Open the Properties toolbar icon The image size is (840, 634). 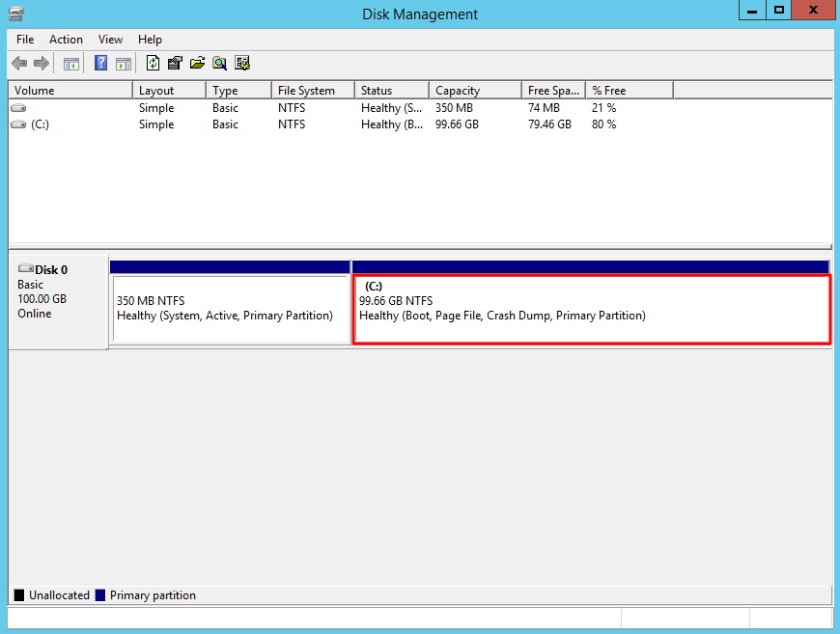click(175, 64)
